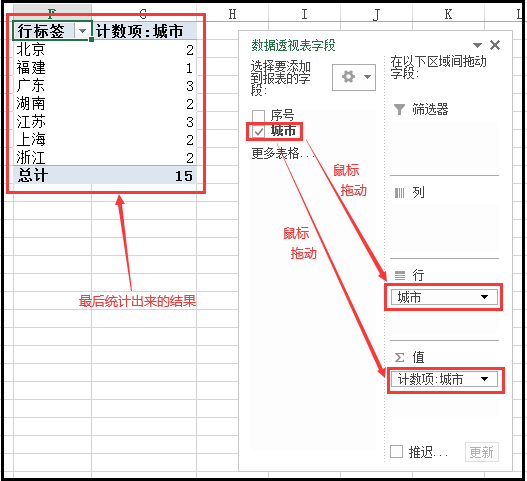Select the grand total value 15
This screenshot has height=481, width=527.
click(184, 176)
